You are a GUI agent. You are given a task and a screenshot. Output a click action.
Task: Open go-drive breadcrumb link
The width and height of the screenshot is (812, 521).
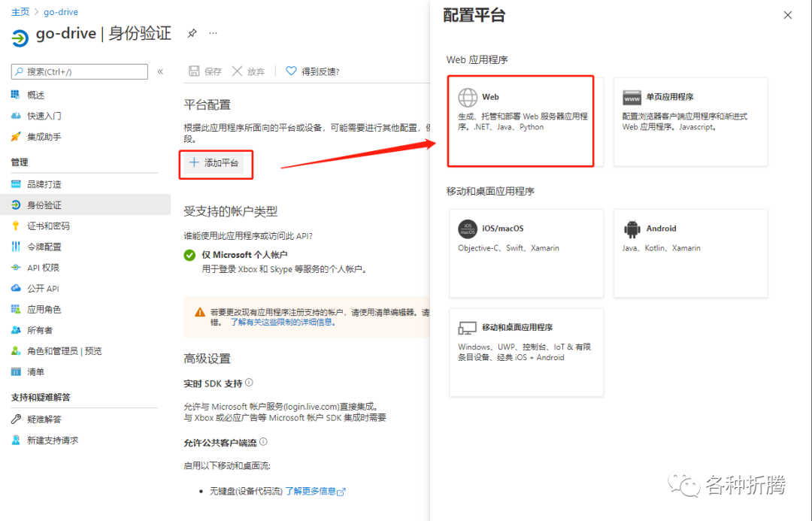point(61,11)
